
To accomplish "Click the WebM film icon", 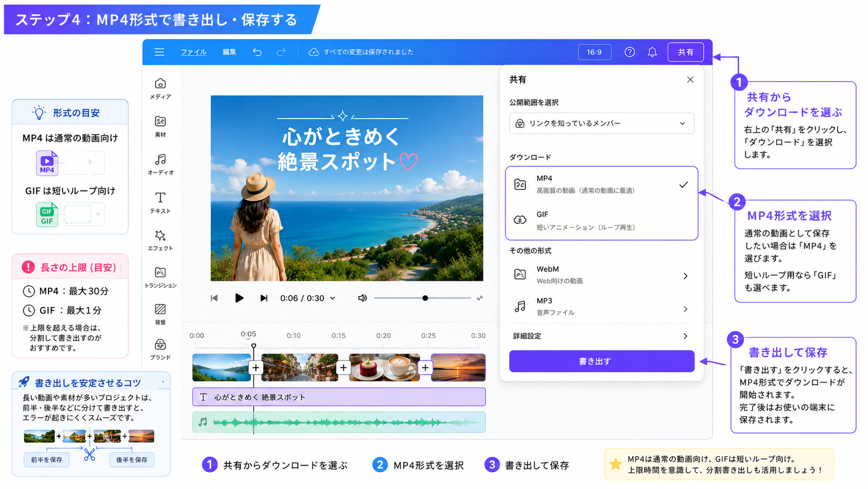I will point(520,274).
